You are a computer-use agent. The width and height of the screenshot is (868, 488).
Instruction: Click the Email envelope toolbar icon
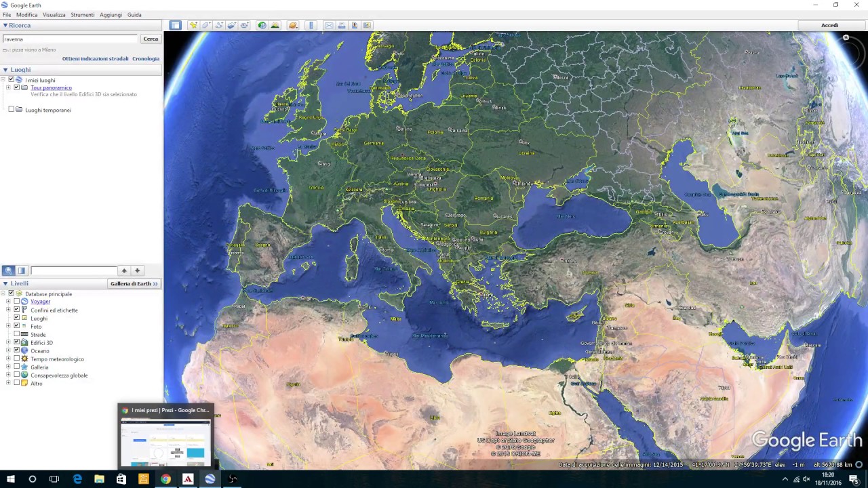pos(329,25)
